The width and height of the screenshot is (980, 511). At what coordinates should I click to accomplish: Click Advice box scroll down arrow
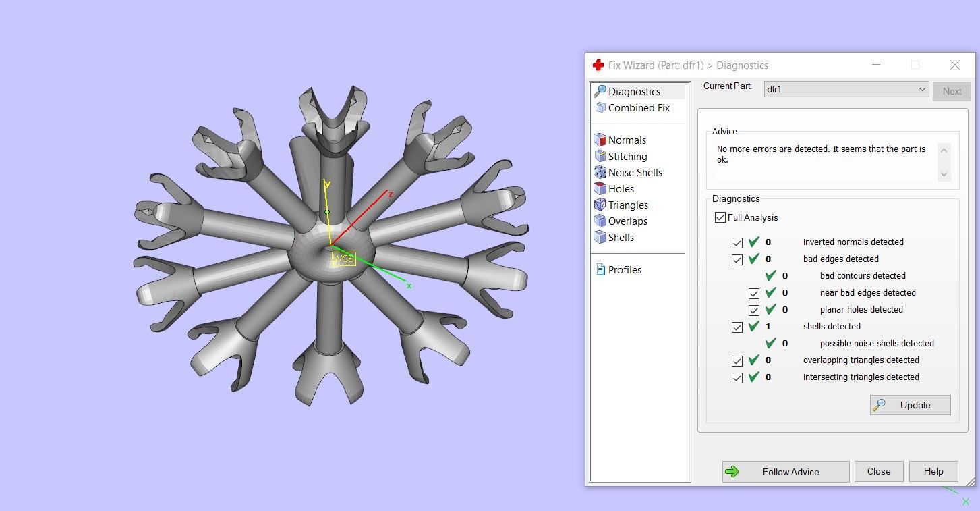pos(944,174)
